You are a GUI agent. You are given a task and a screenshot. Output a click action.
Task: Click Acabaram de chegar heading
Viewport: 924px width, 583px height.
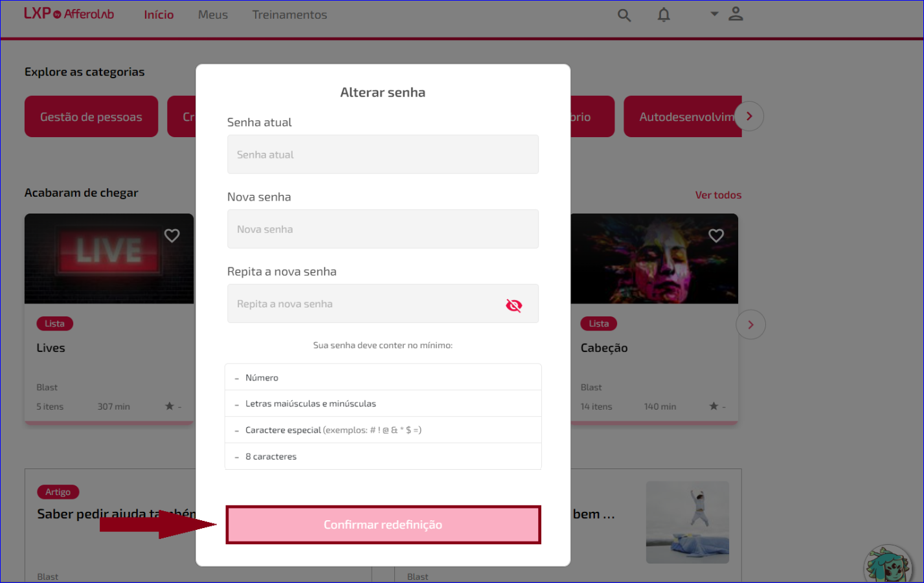click(82, 193)
